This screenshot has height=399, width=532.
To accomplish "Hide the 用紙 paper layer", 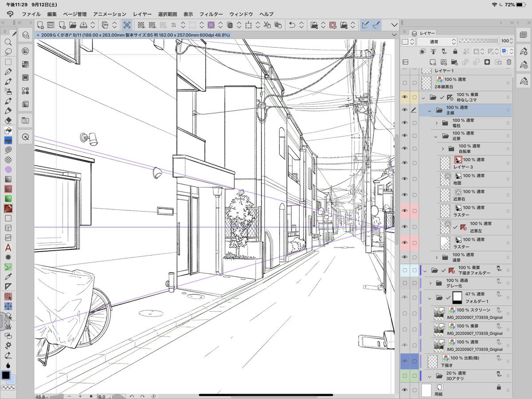I will point(404,390).
